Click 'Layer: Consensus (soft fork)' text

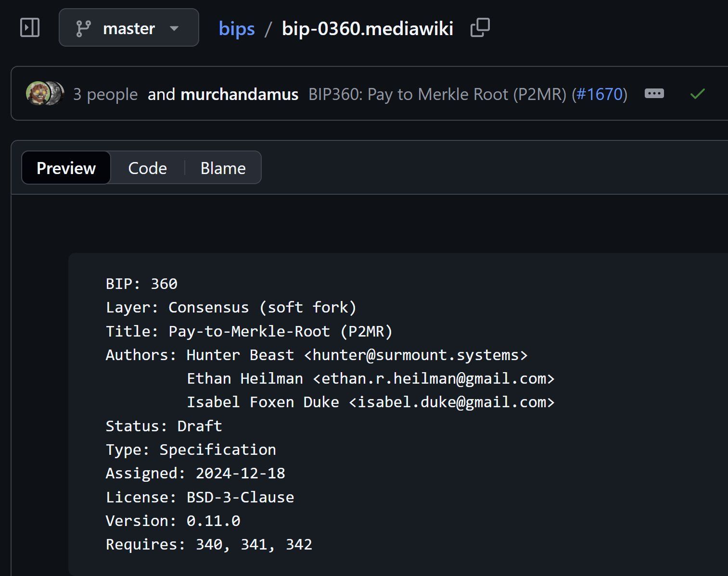[231, 307]
